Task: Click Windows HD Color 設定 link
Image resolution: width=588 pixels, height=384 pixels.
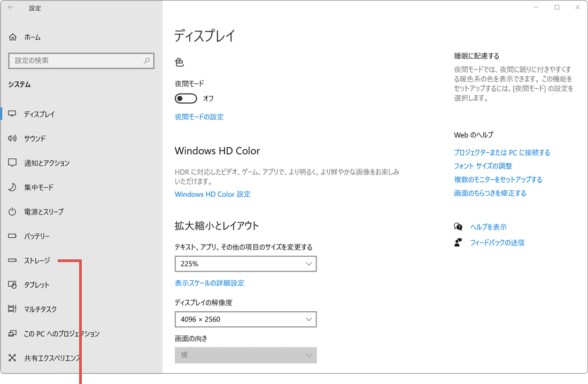Action: [x=212, y=194]
